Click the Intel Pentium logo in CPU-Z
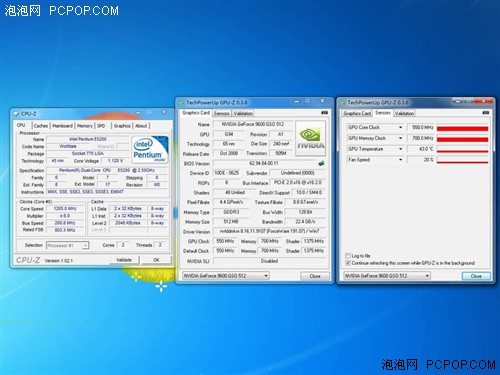 (x=150, y=149)
